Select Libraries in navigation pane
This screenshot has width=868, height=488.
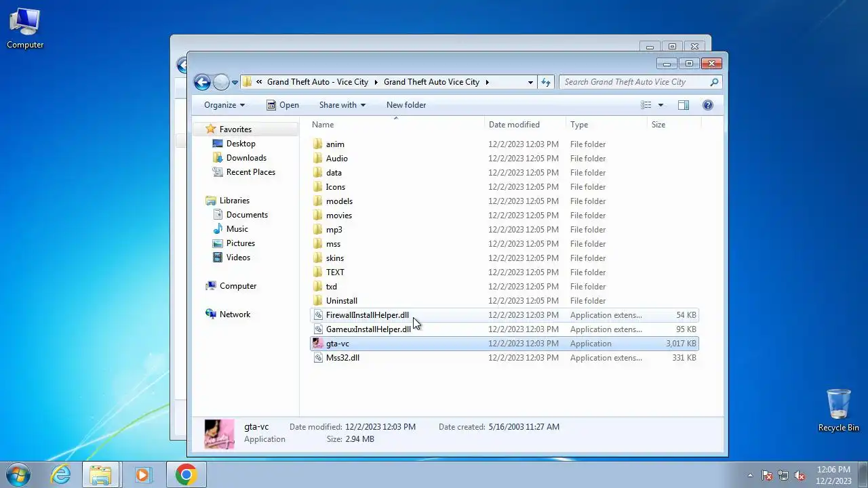point(234,201)
